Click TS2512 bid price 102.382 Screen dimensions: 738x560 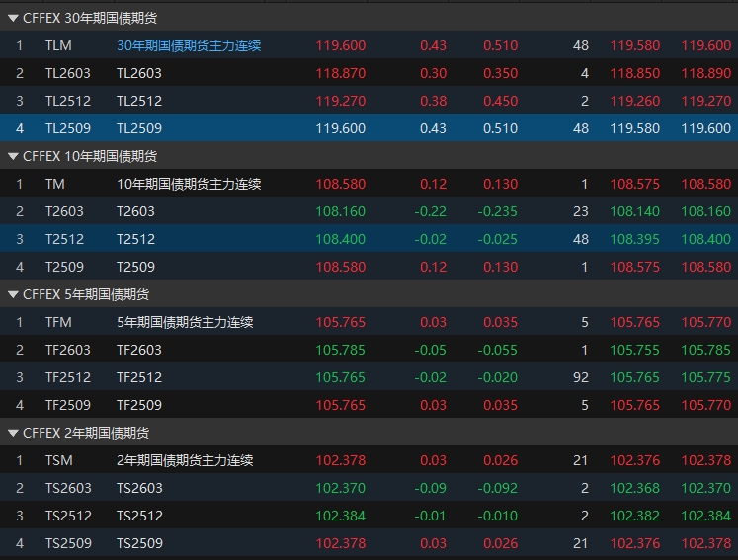coord(635,516)
